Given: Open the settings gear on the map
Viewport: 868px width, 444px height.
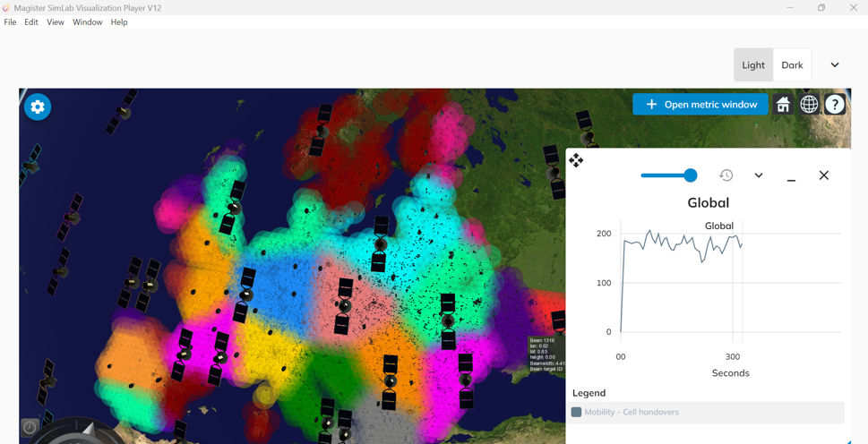Looking at the screenshot, I should click(38, 107).
